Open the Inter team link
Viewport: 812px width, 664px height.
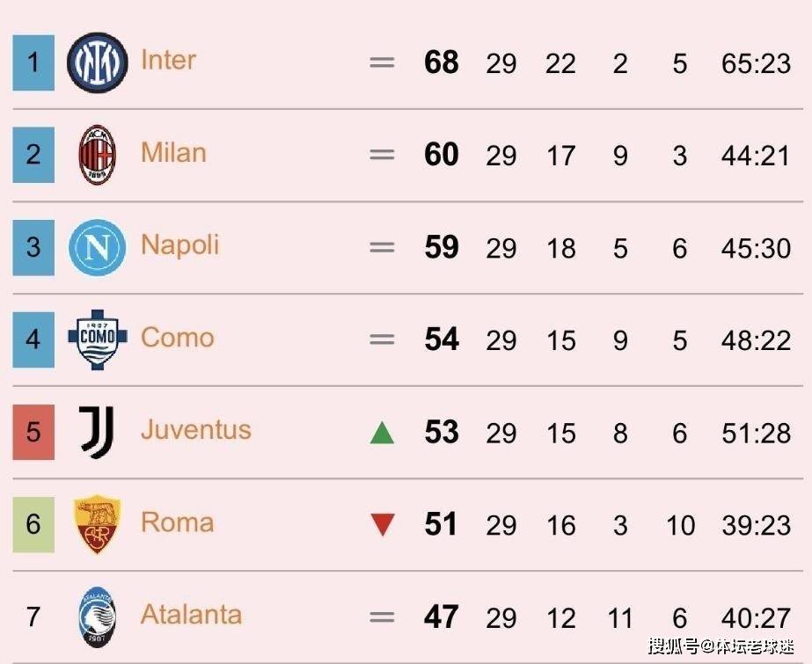click(168, 61)
